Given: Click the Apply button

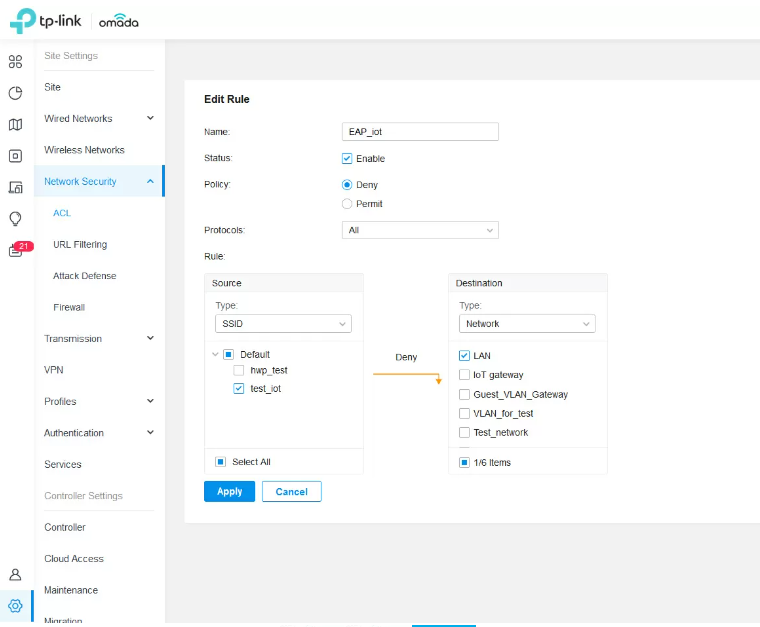Looking at the screenshot, I should 229,492.
